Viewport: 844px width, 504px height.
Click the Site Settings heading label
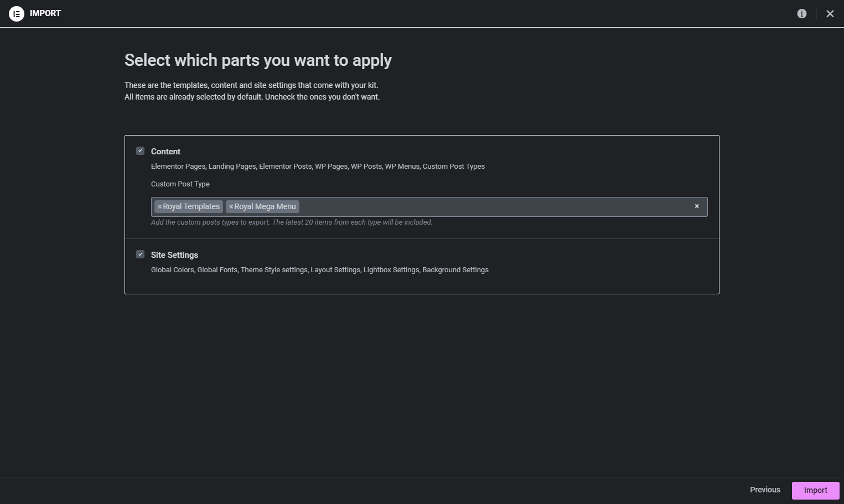(x=174, y=255)
